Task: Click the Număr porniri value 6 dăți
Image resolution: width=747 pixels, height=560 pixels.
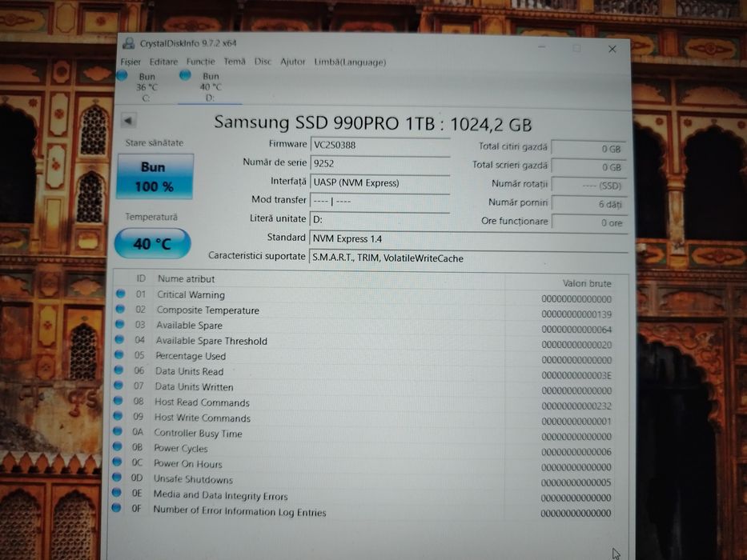Action: [588, 204]
